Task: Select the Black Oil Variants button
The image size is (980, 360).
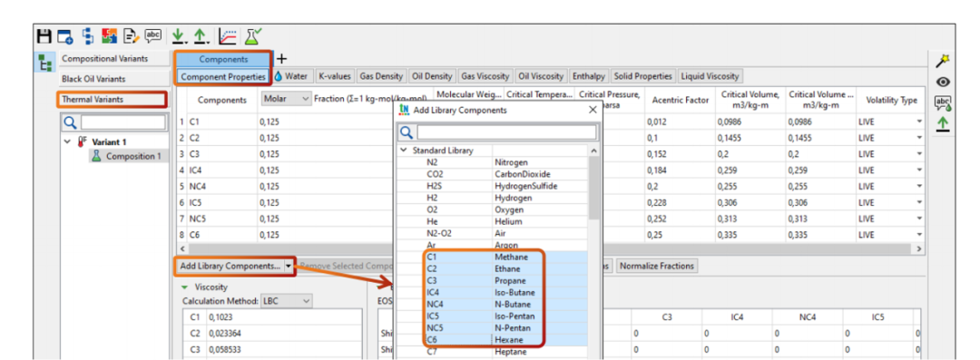Action: click(114, 80)
